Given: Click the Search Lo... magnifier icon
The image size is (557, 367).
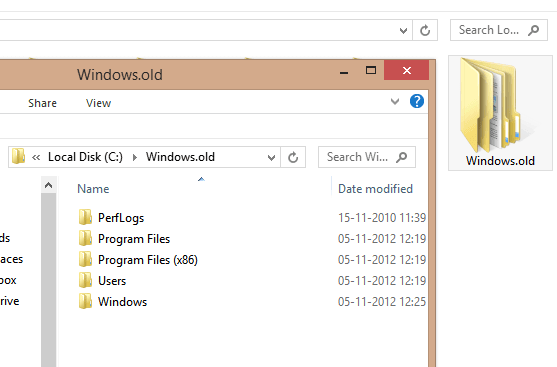Looking at the screenshot, I should point(533,30).
